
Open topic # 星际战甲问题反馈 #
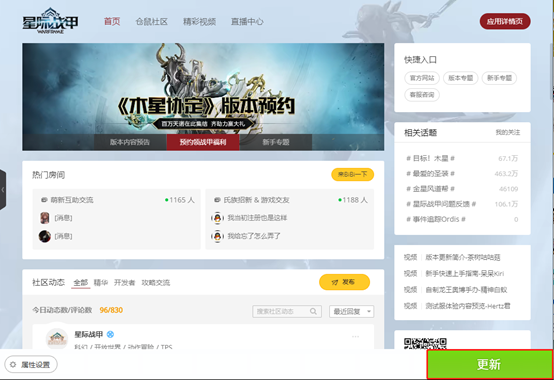(441, 204)
